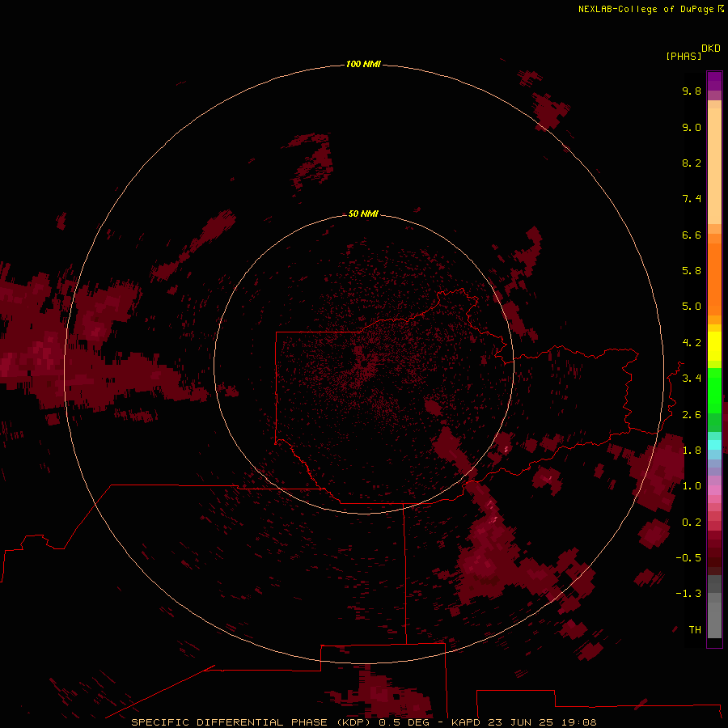Viewport: 728px width, 728px height.
Task: Click the -1.3 legend value
Action: tap(688, 594)
